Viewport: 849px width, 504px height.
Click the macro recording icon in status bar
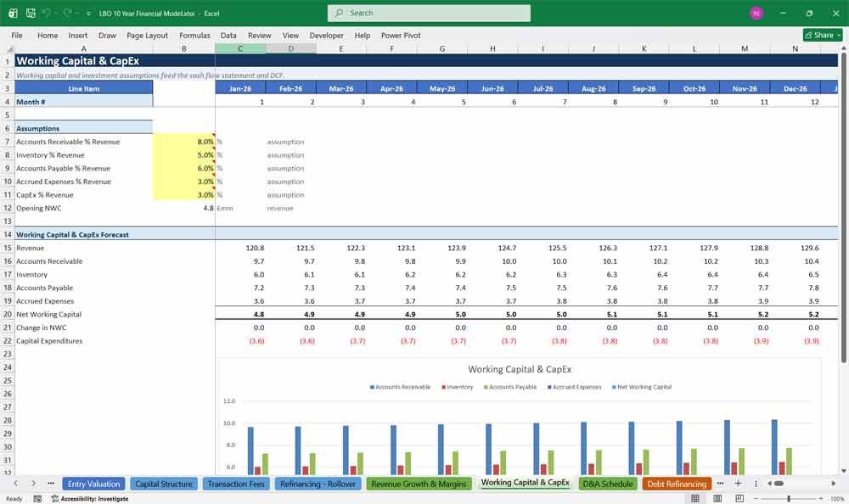point(37,499)
